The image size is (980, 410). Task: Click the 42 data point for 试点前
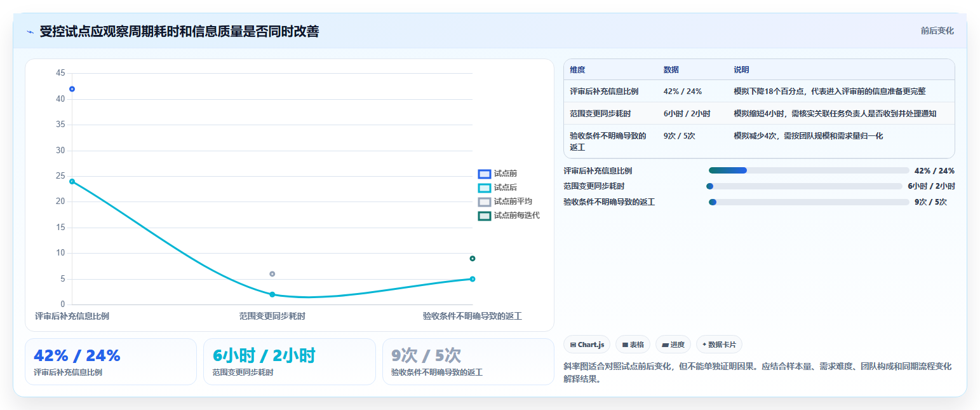pos(72,89)
